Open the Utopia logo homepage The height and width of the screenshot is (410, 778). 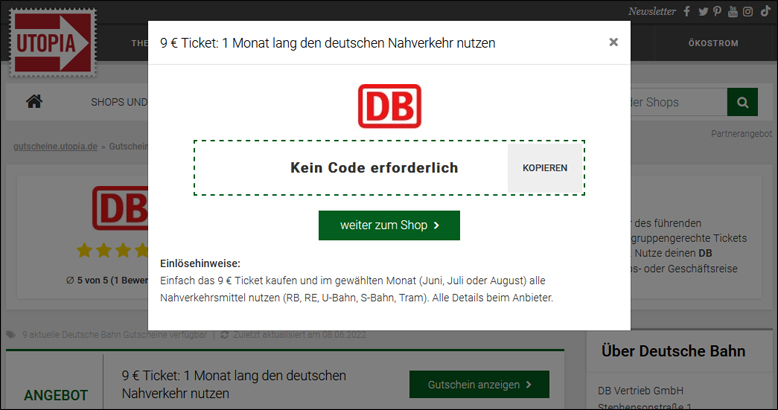pos(53,43)
